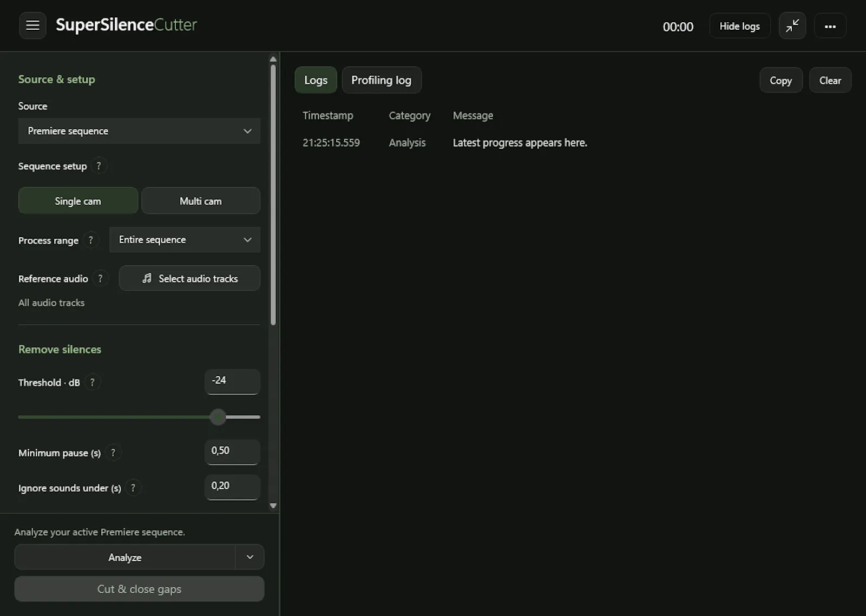Screen dimensions: 866x616
Task: Show help for Ignore sounds under
Action: pos(133,488)
